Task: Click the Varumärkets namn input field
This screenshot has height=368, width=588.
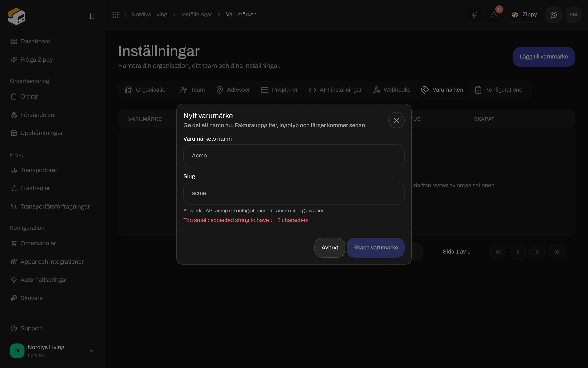Action: point(294,156)
